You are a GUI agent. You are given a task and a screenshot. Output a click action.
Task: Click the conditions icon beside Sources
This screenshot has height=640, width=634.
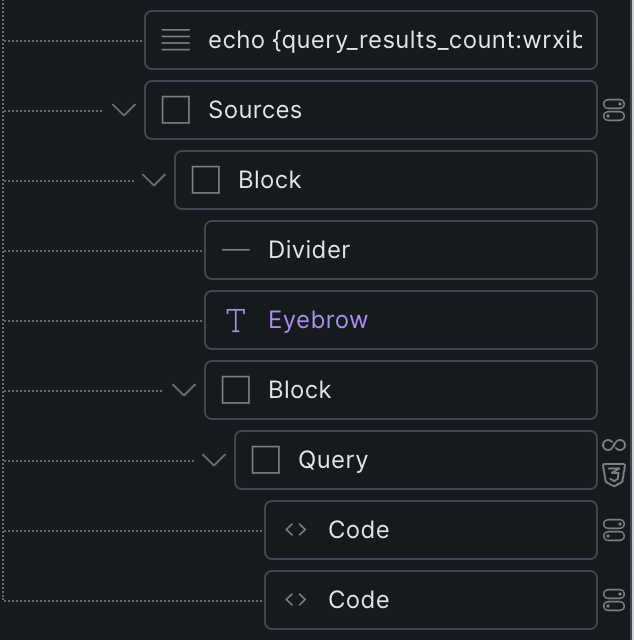pyautogui.click(x=614, y=110)
